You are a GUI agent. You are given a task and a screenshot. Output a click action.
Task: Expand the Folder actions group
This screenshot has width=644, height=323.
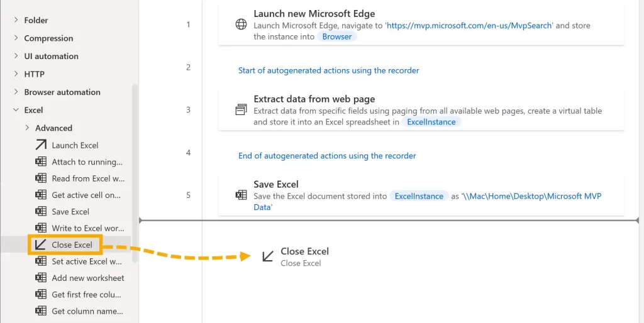pyautogui.click(x=16, y=20)
